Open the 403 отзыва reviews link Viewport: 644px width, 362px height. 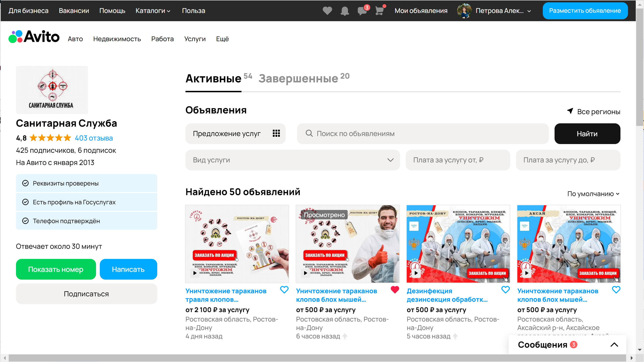click(x=94, y=138)
